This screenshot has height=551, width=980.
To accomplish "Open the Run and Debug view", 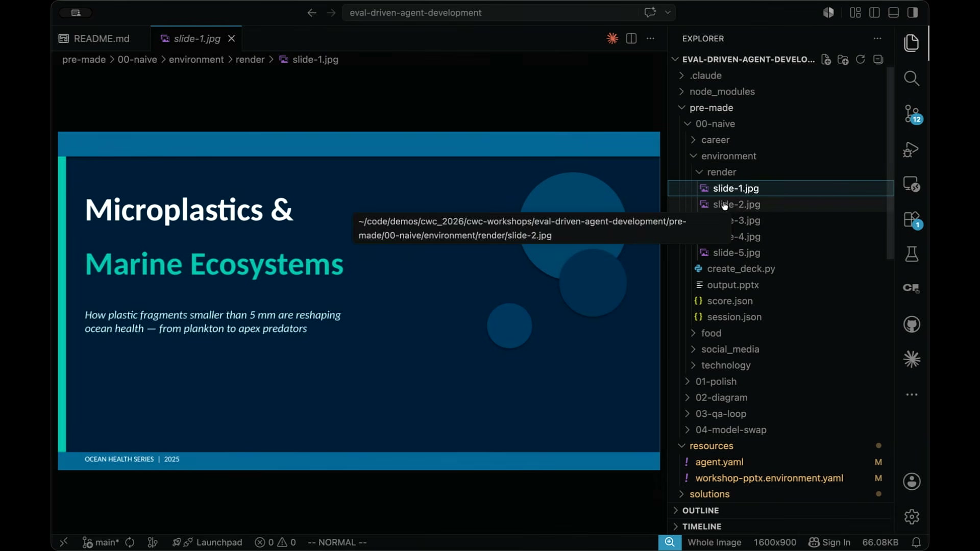I will 912,149.
